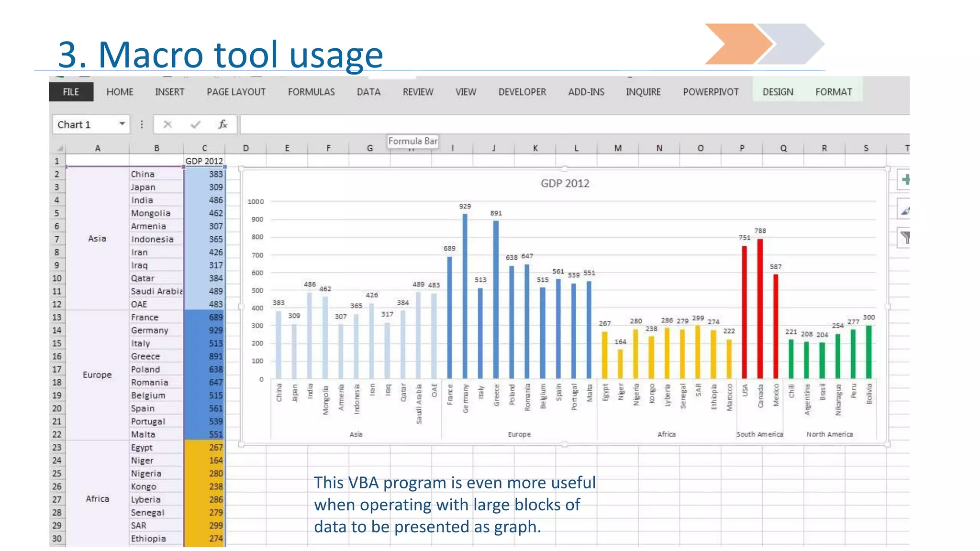The image size is (980, 551).
Task: Switch to the VIEW tab
Action: 466,92
